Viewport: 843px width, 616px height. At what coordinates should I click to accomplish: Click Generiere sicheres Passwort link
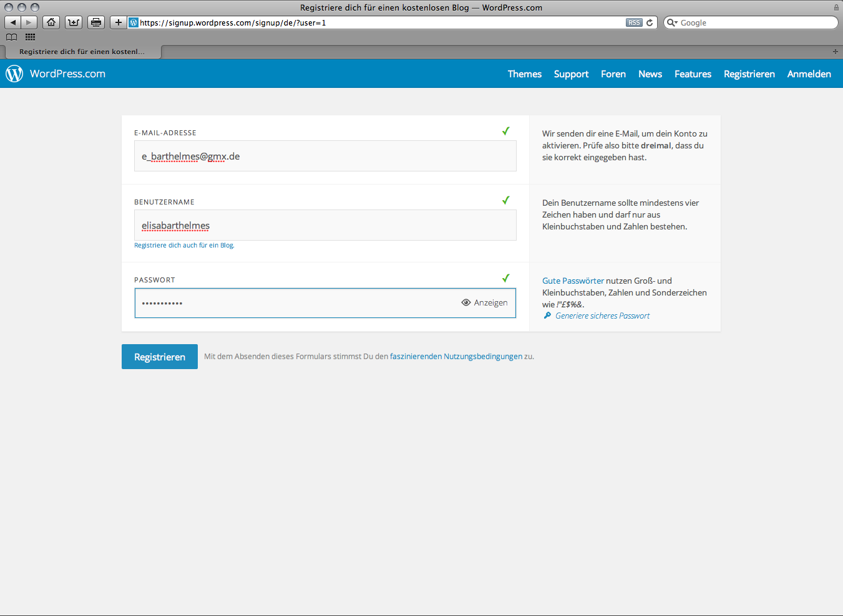[602, 316]
